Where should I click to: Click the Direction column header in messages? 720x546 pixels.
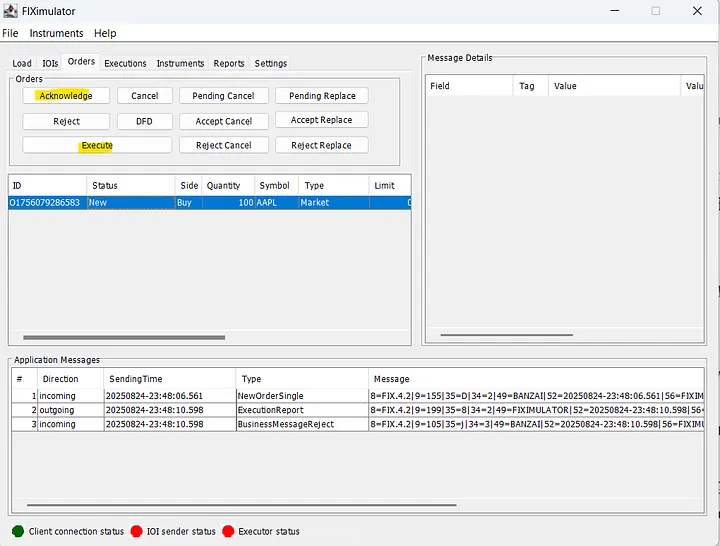pyautogui.click(x=70, y=379)
